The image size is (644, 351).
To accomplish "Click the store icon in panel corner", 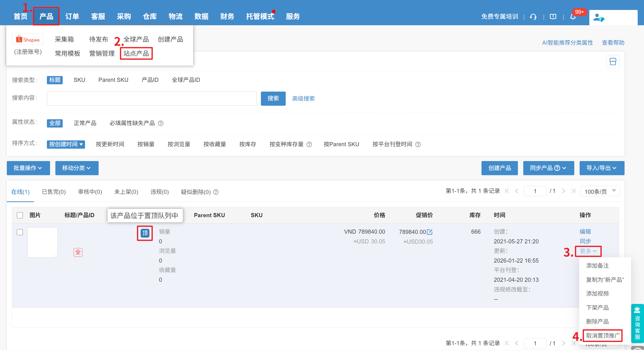I will 612,61.
